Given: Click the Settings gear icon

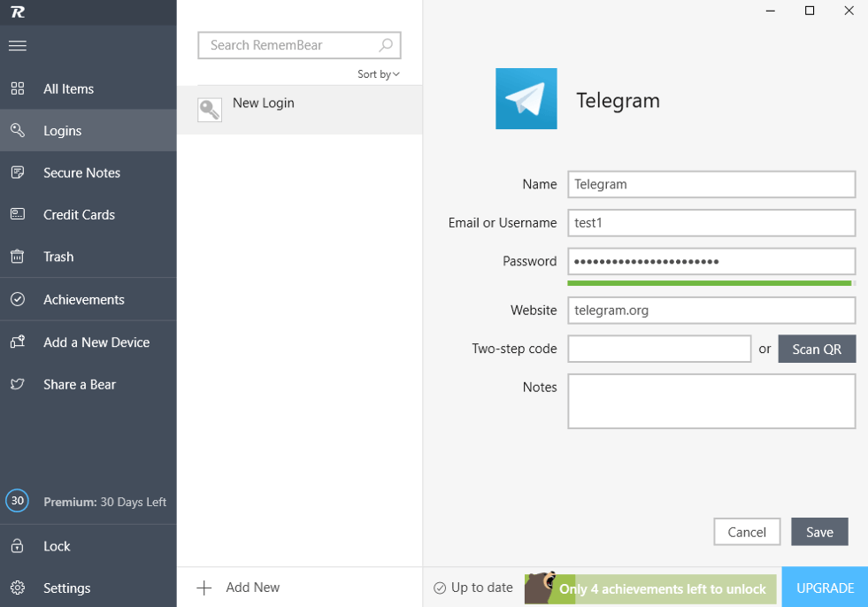Looking at the screenshot, I should coord(17,588).
